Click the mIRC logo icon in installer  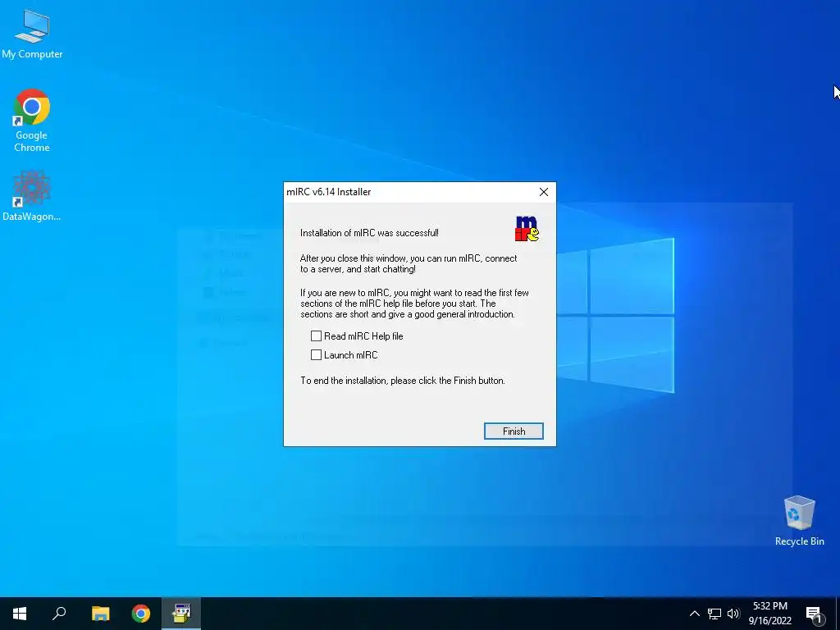[527, 229]
